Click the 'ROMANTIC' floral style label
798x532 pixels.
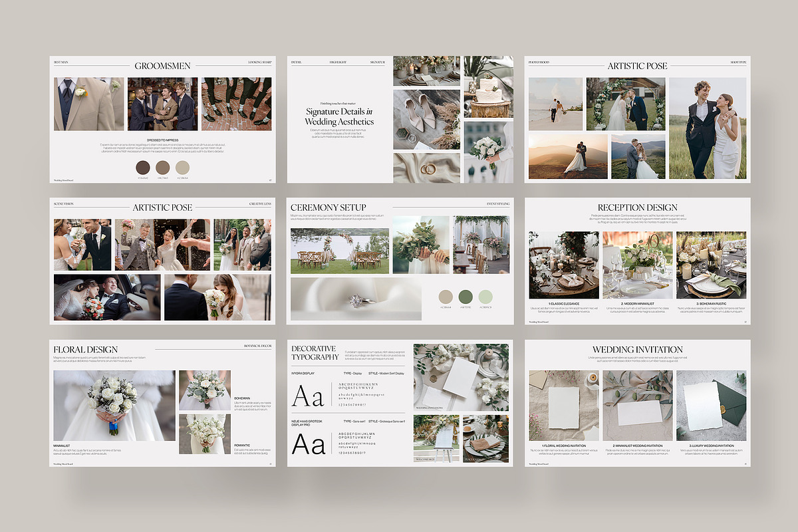[242, 446]
